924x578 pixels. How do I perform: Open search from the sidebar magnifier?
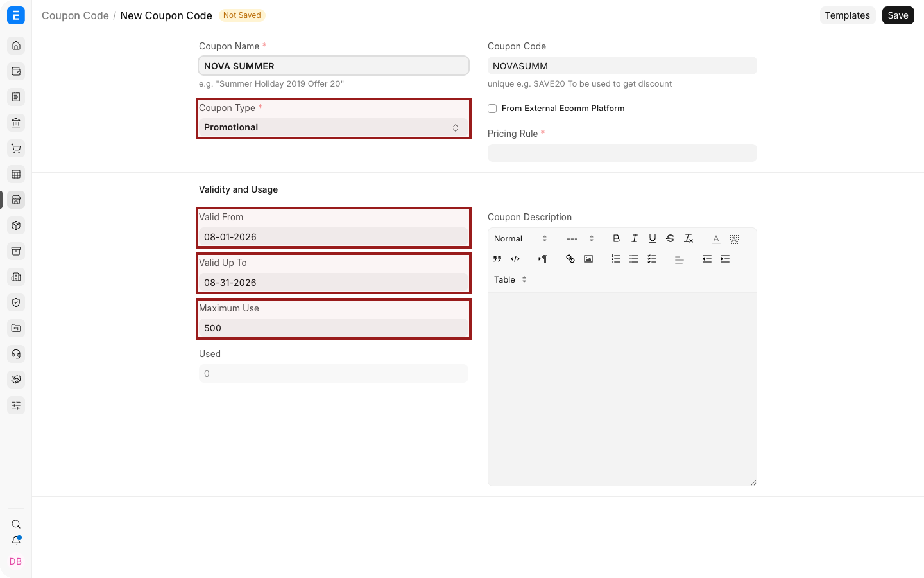pos(16,524)
